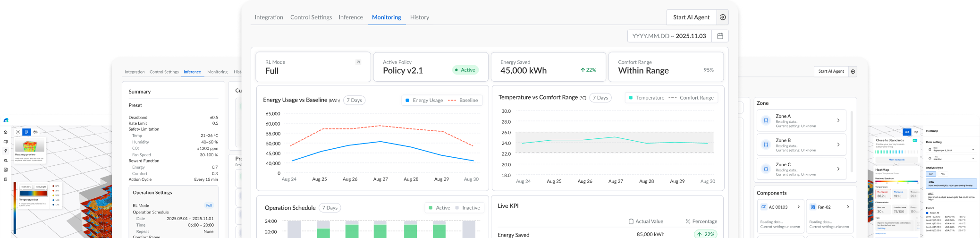980x238 pixels.
Task: Open the calendar date picker icon
Action: point(720,36)
